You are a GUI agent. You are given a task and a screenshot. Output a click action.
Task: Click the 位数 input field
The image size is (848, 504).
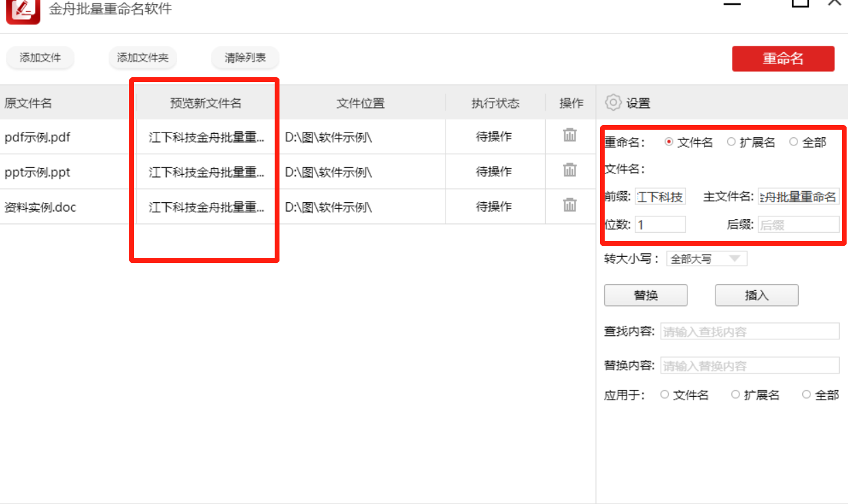coord(660,224)
